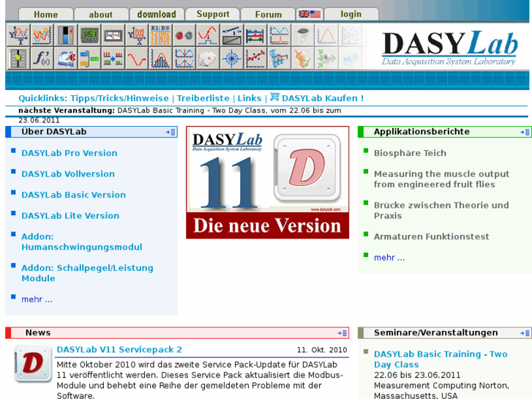Switch language via the UK/US flags
Screen dimensions: 532x399
[310, 14]
